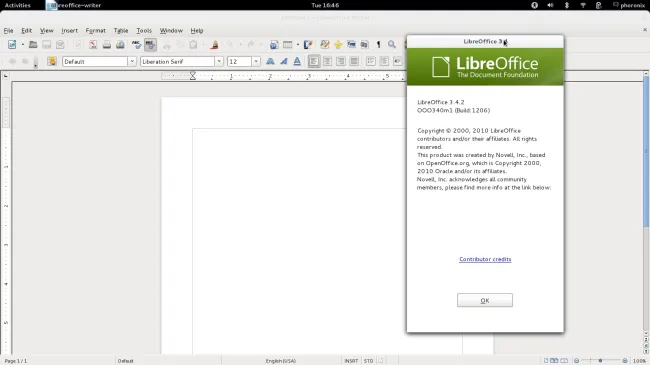The height and width of the screenshot is (365, 650).
Task: Toggle Align Left paragraph button
Action: [x=314, y=61]
